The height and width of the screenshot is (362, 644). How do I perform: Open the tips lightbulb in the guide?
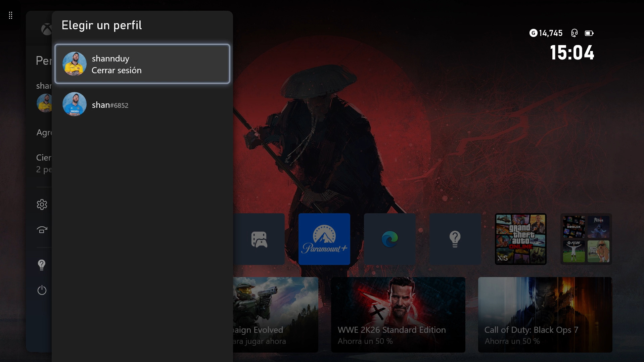pos(42,265)
